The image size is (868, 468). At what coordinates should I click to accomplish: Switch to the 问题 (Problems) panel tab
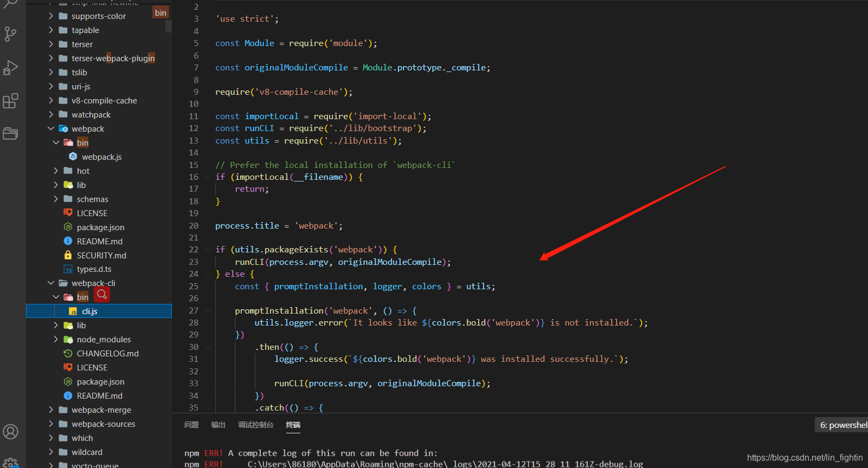(x=191, y=425)
